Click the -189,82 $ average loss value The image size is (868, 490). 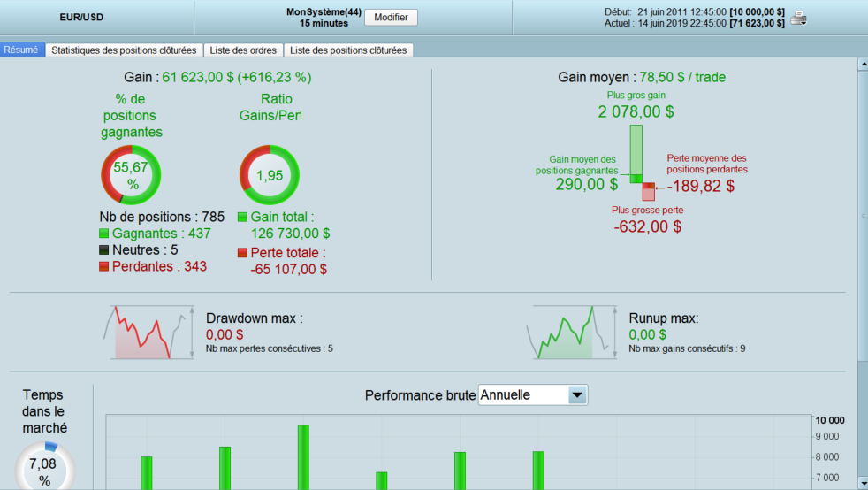click(x=701, y=186)
